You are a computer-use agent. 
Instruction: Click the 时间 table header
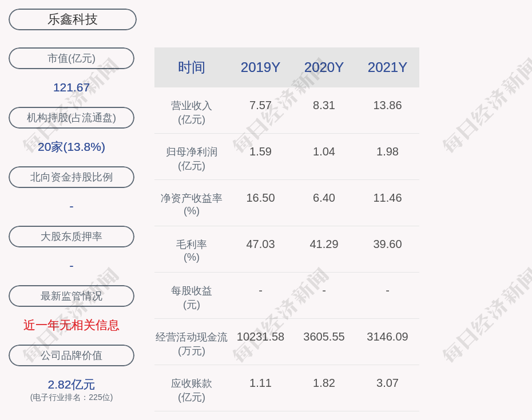[192, 67]
